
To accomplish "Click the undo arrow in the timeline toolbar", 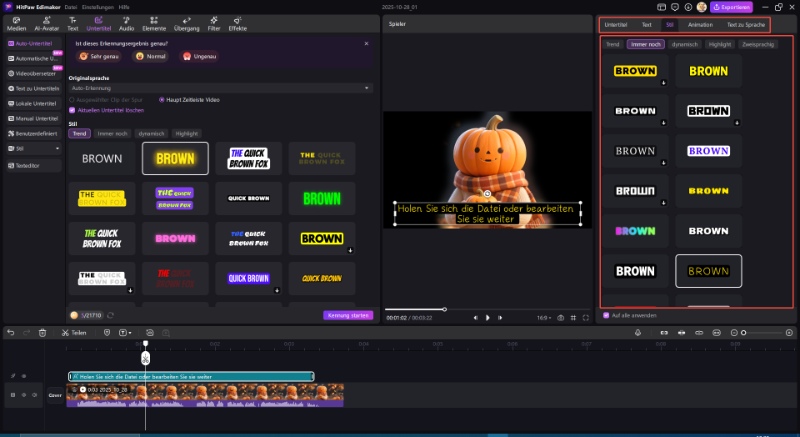I will pos(10,332).
